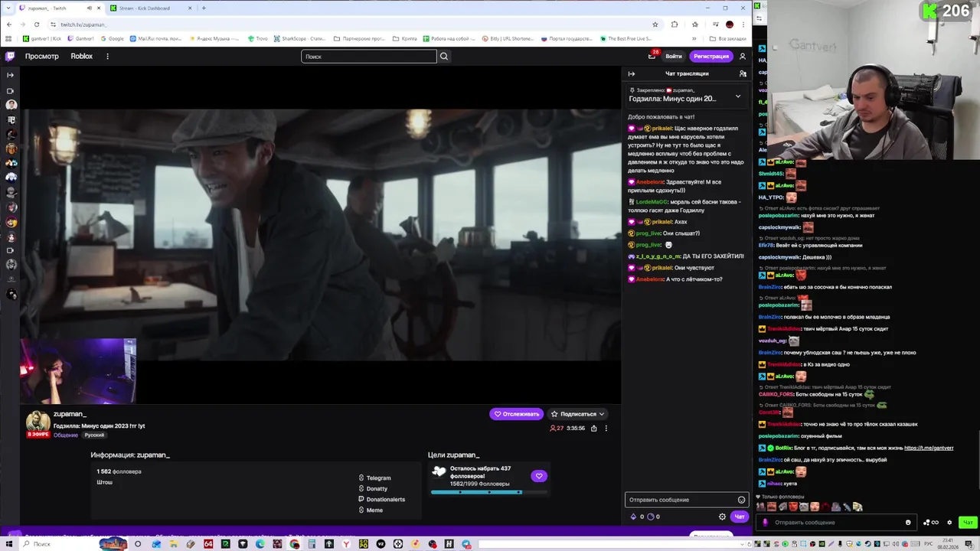Click the green Чат button in Kick chat

click(x=968, y=523)
